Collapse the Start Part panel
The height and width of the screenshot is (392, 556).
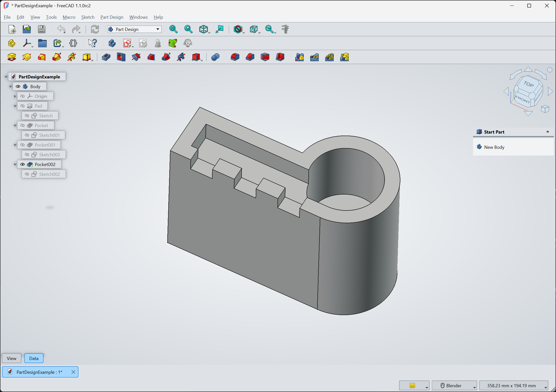click(x=548, y=132)
